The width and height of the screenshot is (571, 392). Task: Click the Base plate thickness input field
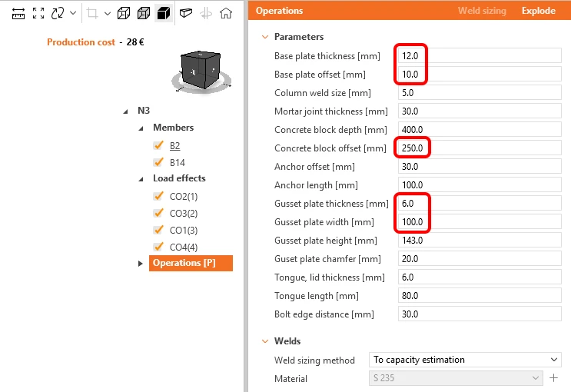480,56
